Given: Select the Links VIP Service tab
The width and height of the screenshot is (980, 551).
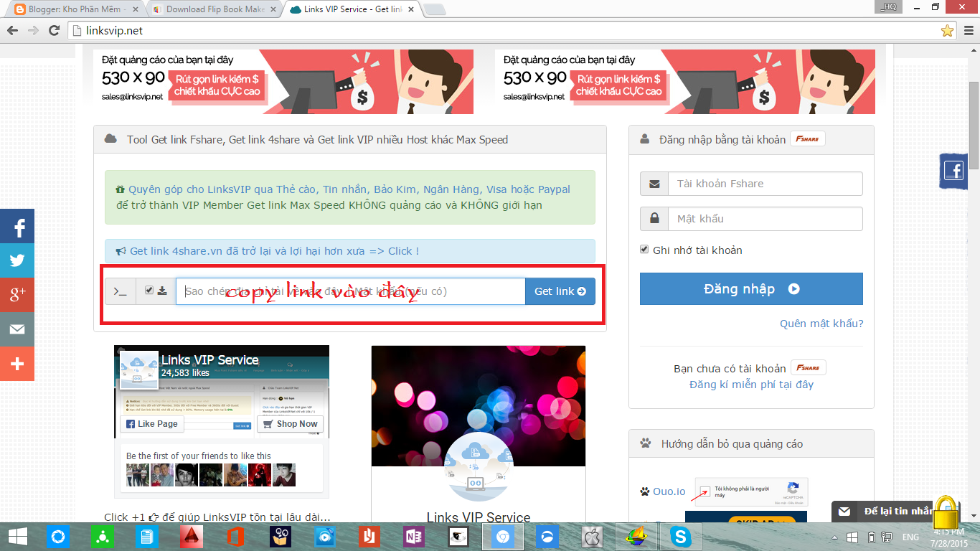Looking at the screenshot, I should 352,9.
